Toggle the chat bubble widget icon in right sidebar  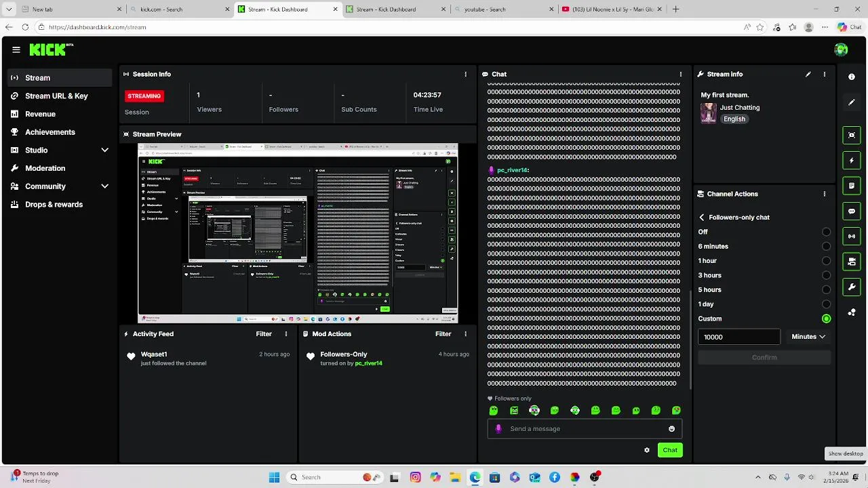[x=852, y=211]
